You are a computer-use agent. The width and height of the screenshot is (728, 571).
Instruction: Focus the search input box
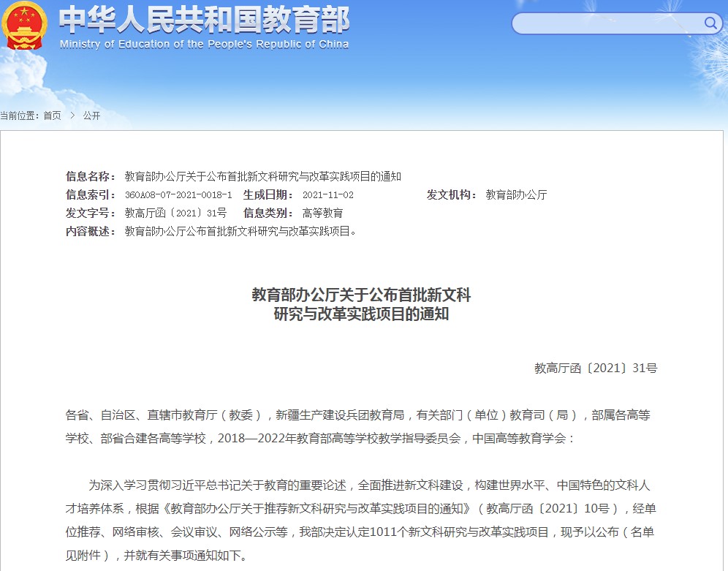[607, 23]
